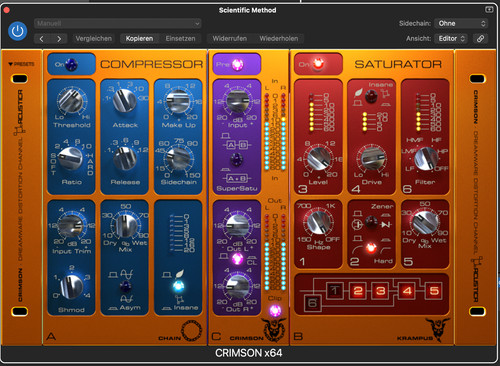Screen dimensions: 500x366
Task: Click the compressor Ratio knob
Action: (70, 158)
